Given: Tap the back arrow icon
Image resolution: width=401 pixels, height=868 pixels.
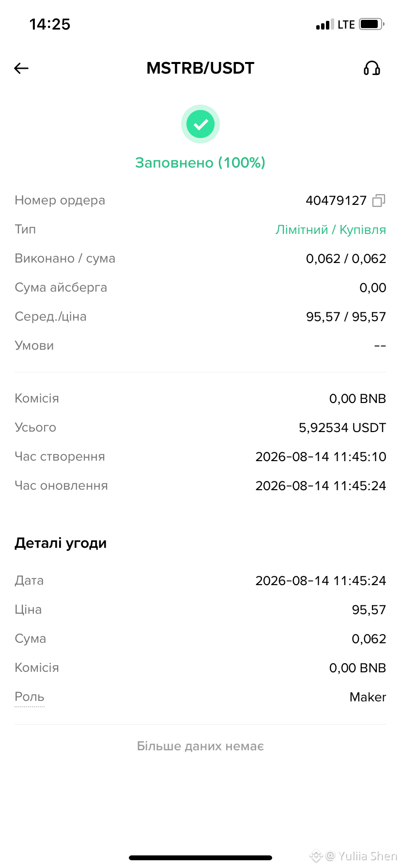Looking at the screenshot, I should (x=21, y=68).
